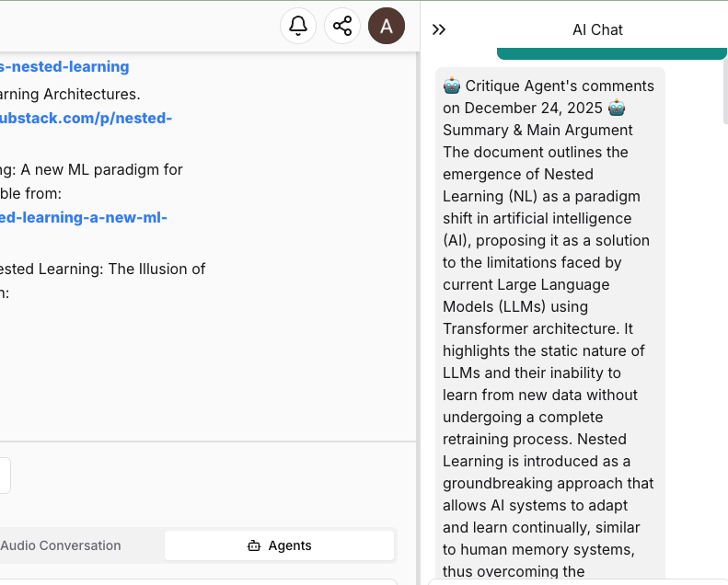Collapse the AI Chat panel

tap(439, 29)
